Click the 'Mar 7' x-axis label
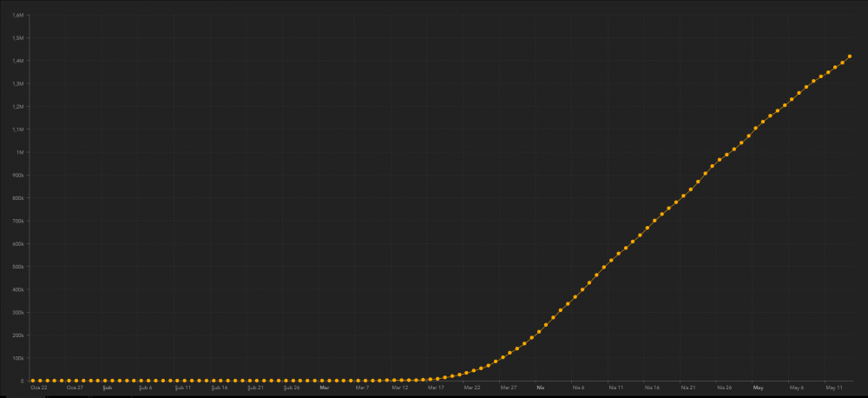Screen dimensions: 868x398 [x=362, y=388]
